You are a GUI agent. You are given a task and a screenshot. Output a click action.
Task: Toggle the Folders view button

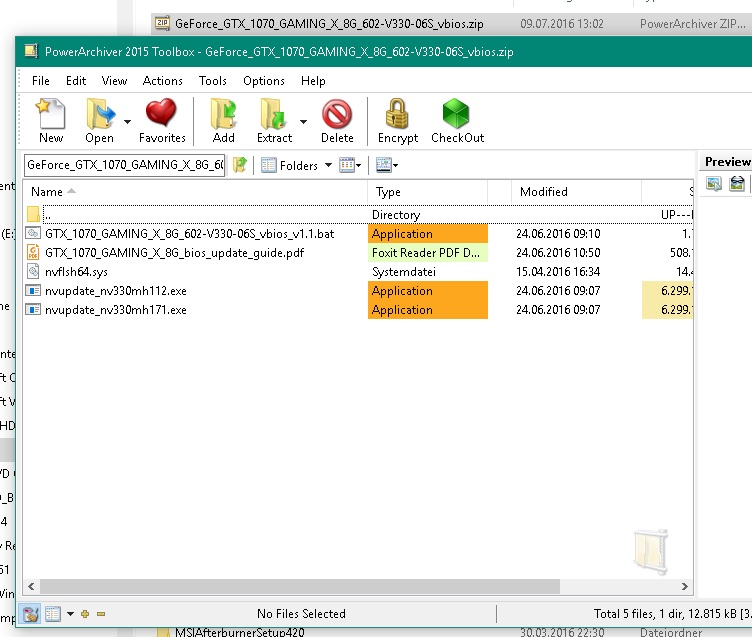pyautogui.click(x=289, y=165)
